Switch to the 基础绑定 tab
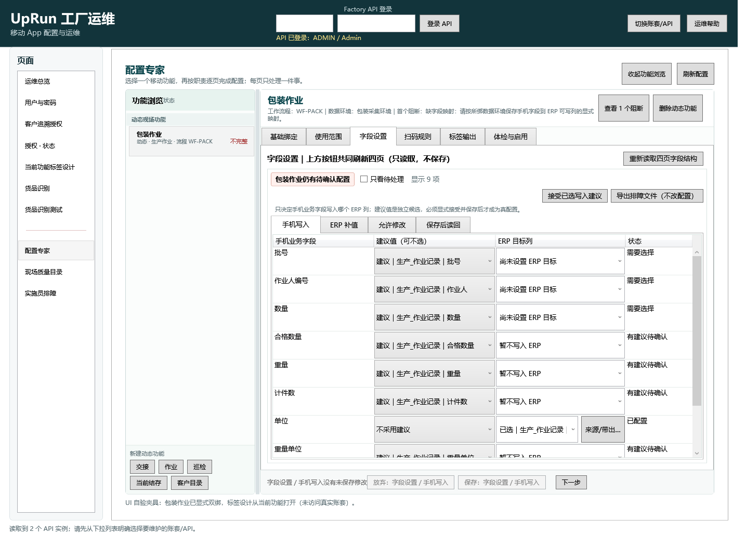 click(284, 137)
